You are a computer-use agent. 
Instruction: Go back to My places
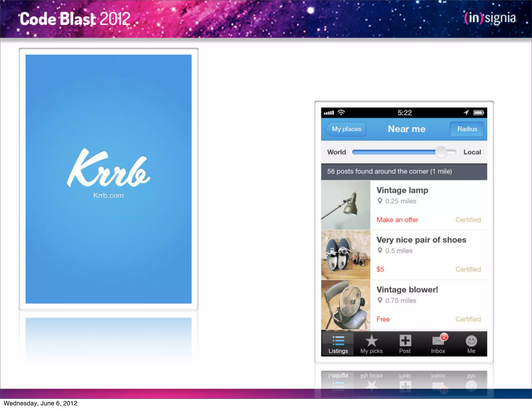coord(345,129)
